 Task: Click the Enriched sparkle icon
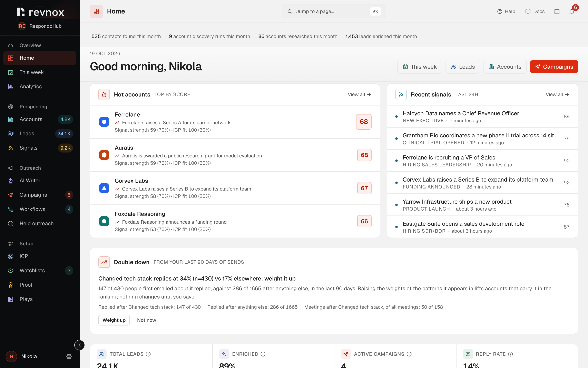[224, 354]
